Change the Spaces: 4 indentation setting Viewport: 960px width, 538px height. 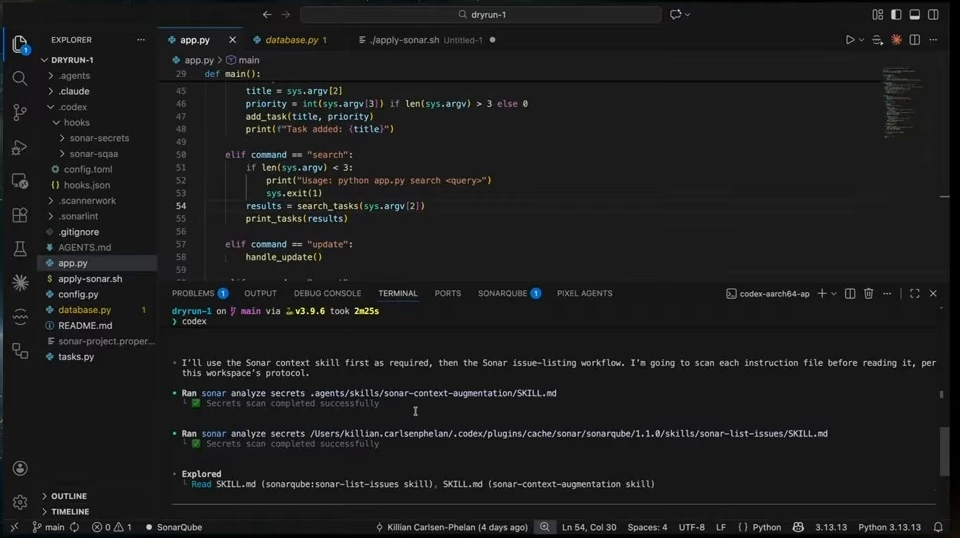coord(647,527)
